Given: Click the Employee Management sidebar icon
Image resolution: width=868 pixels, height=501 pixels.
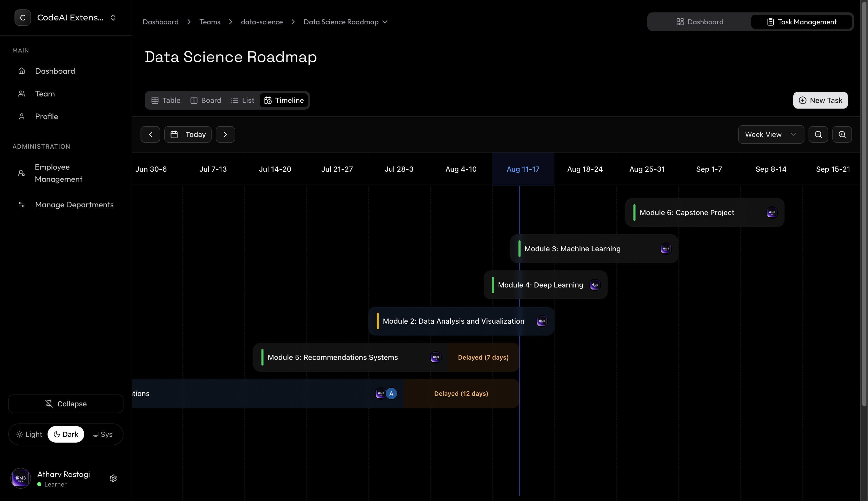Looking at the screenshot, I should [21, 173].
